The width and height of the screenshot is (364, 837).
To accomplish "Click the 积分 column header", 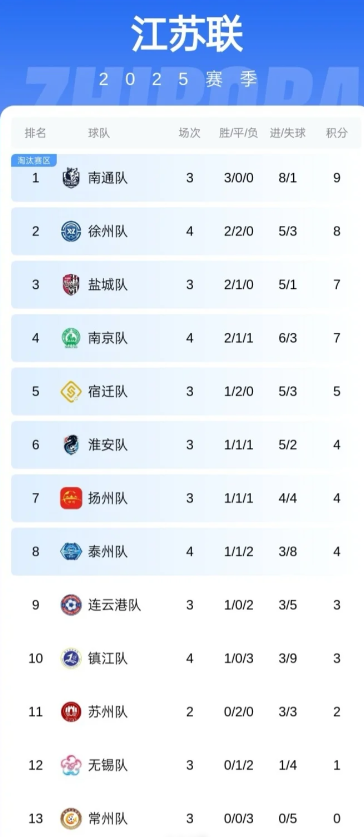I will pyautogui.click(x=337, y=133).
